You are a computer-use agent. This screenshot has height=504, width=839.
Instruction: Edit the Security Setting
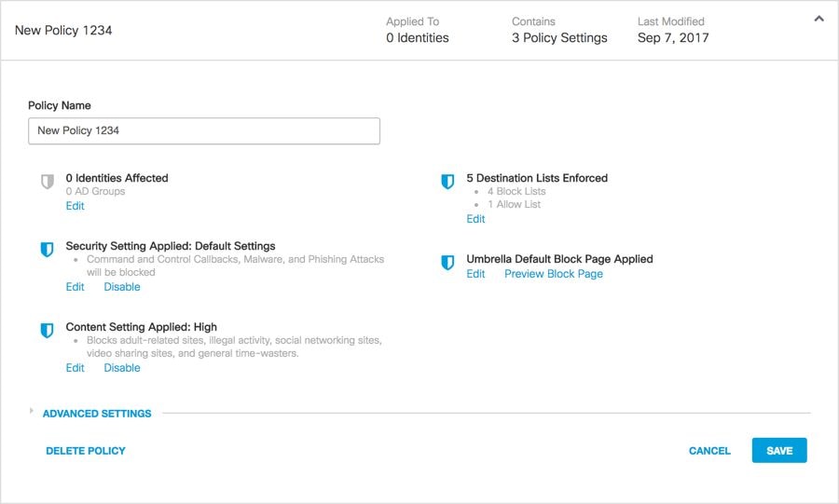pyautogui.click(x=75, y=287)
